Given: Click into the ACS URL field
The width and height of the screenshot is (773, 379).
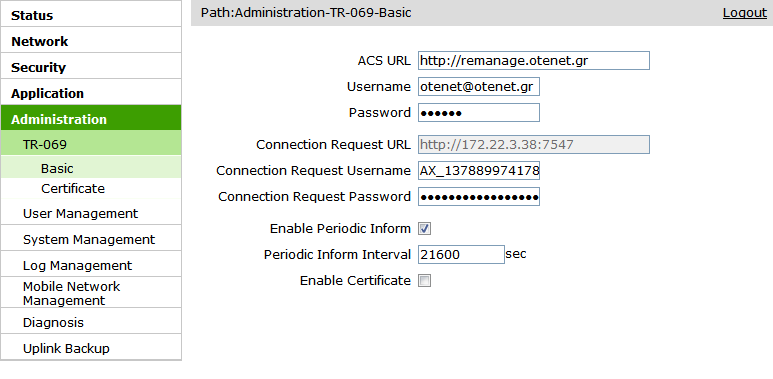Looking at the screenshot, I should point(533,61).
